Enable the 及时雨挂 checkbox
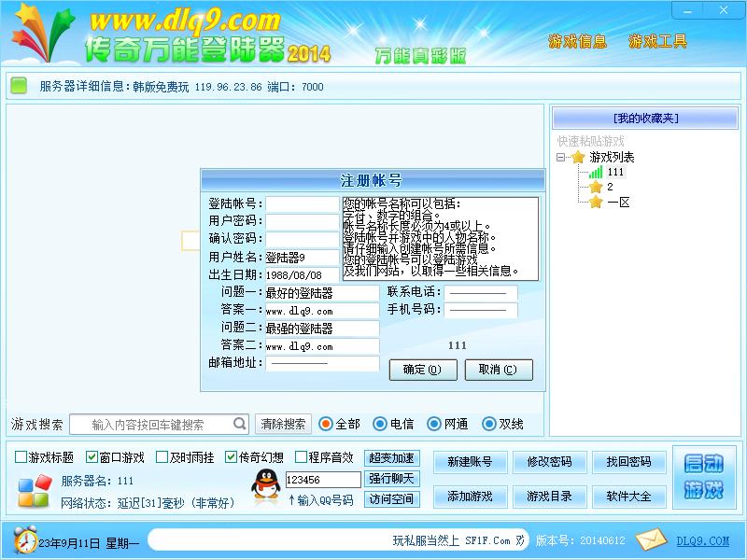 pyautogui.click(x=162, y=457)
